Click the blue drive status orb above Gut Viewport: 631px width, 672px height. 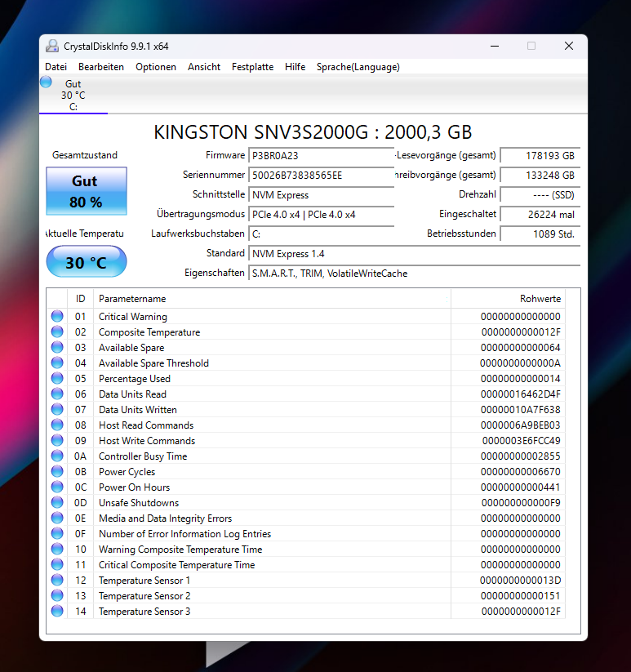[x=46, y=82]
